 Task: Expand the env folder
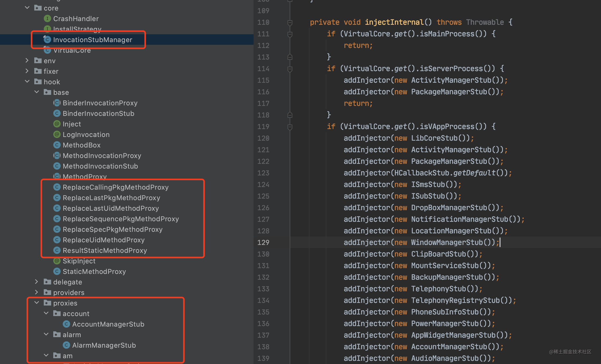point(27,61)
